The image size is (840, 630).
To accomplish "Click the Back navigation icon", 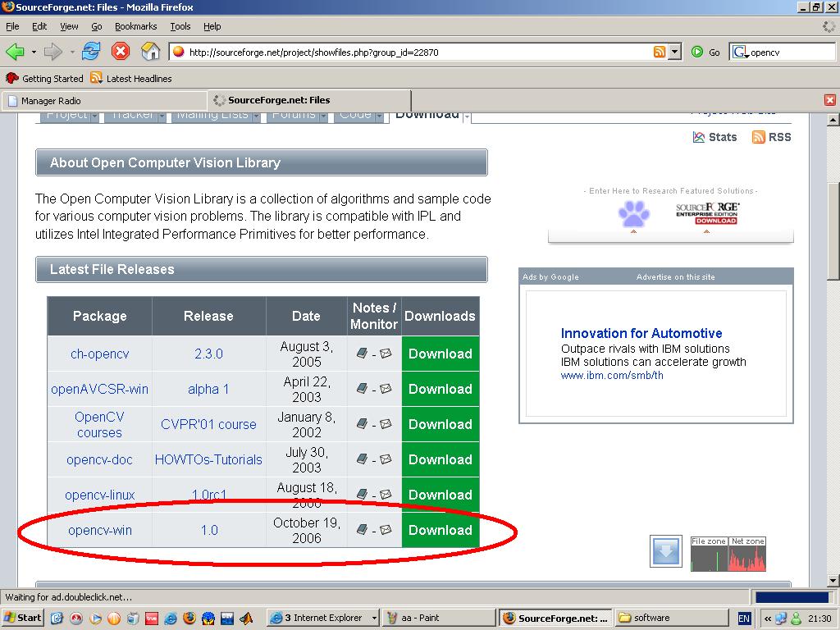I will click(16, 51).
